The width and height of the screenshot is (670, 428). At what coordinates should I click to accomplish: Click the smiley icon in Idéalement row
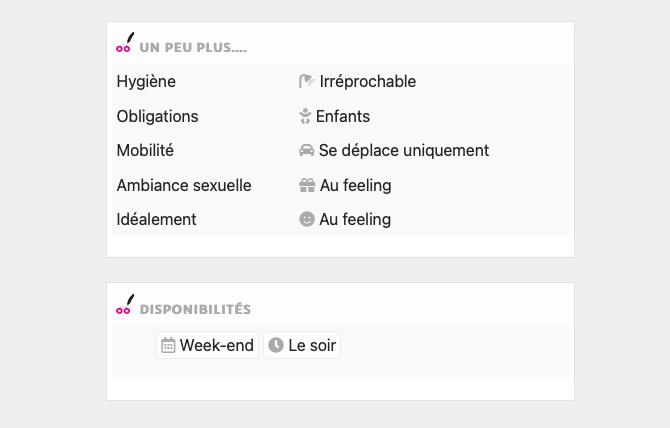(307, 219)
